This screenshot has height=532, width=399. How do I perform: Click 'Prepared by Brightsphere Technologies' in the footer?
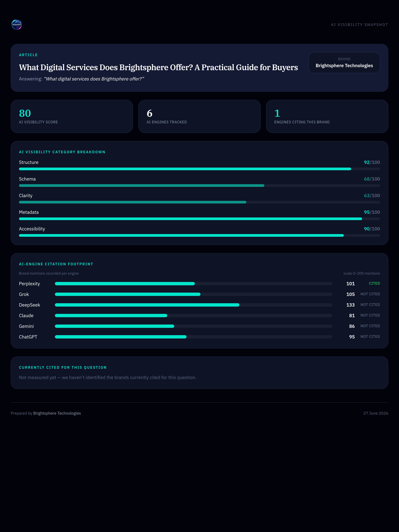click(46, 413)
